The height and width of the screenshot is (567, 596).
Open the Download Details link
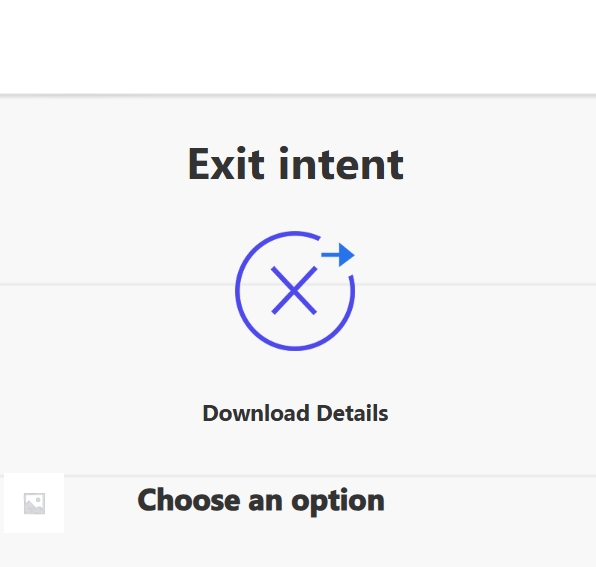(295, 413)
